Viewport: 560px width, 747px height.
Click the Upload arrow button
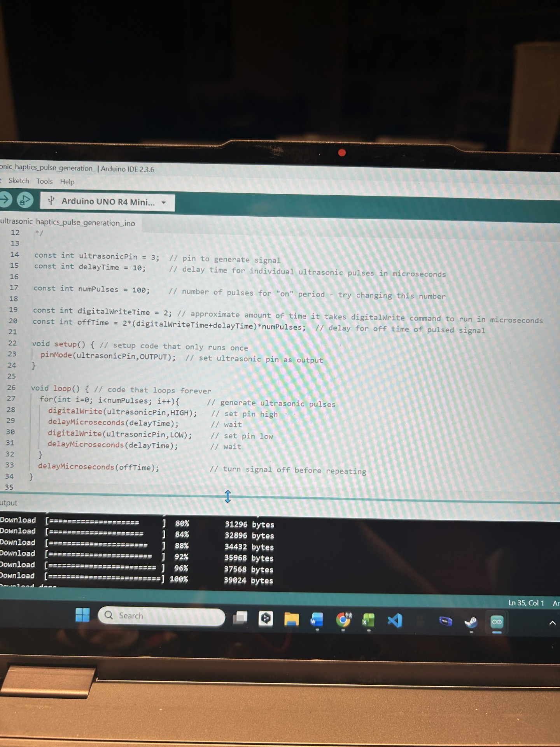click(5, 200)
